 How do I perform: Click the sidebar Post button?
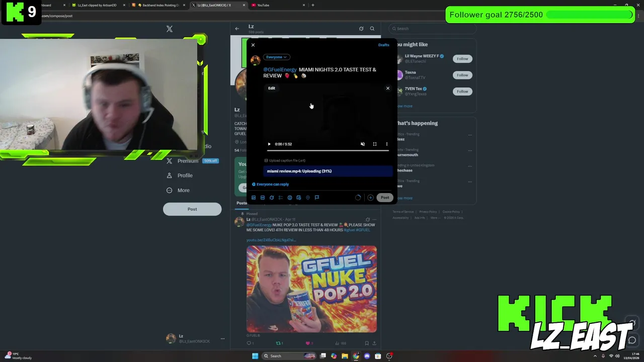[192, 209]
